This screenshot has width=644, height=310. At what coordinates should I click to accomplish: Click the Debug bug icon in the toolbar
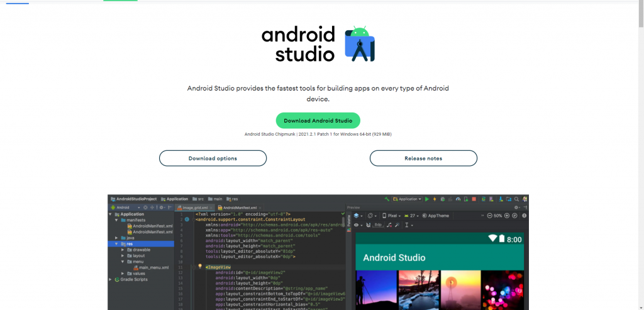click(x=442, y=199)
